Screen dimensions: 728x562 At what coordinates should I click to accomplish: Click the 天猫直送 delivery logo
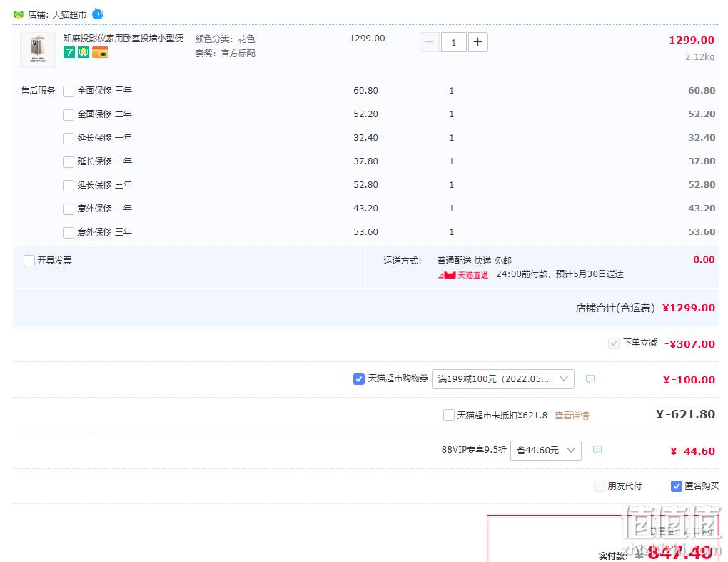(463, 275)
